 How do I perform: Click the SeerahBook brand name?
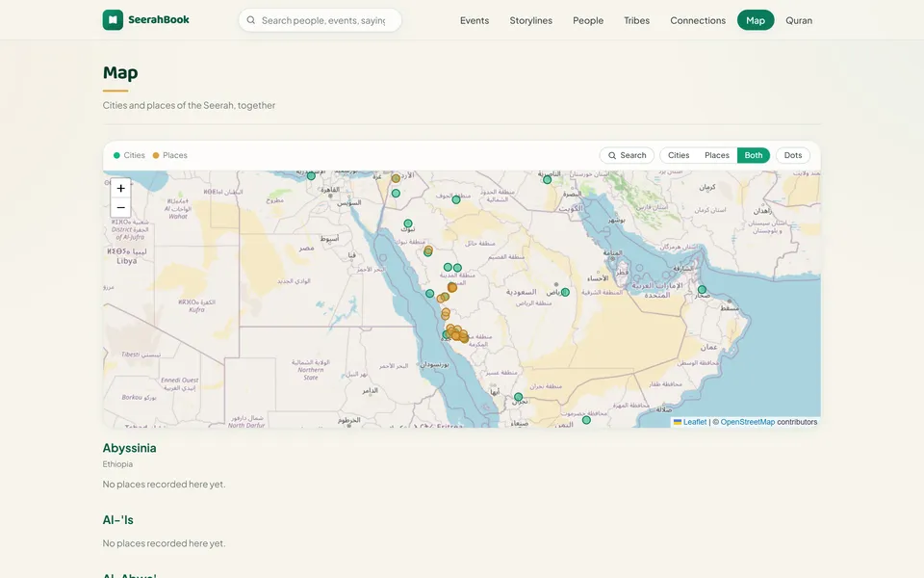tap(159, 19)
